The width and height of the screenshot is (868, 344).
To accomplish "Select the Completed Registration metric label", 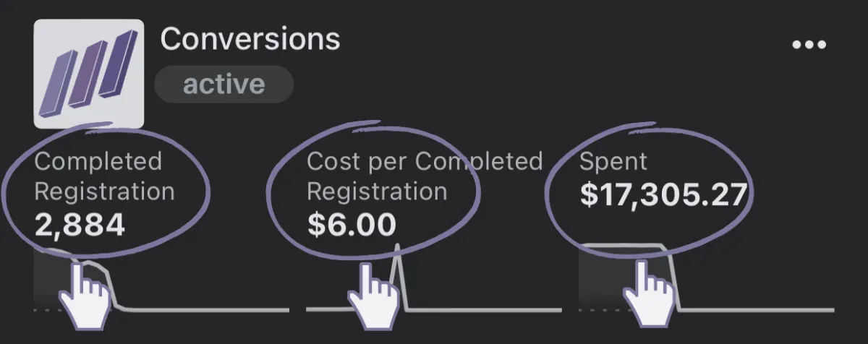I will [104, 176].
